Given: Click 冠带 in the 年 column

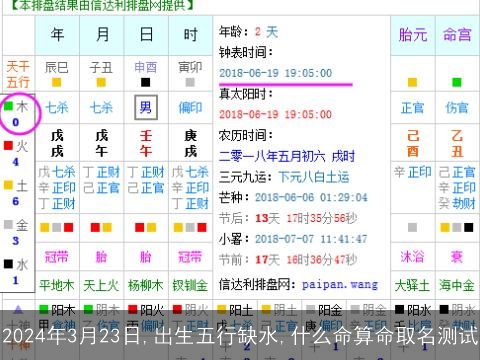Looking at the screenshot, I should [x=57, y=257].
